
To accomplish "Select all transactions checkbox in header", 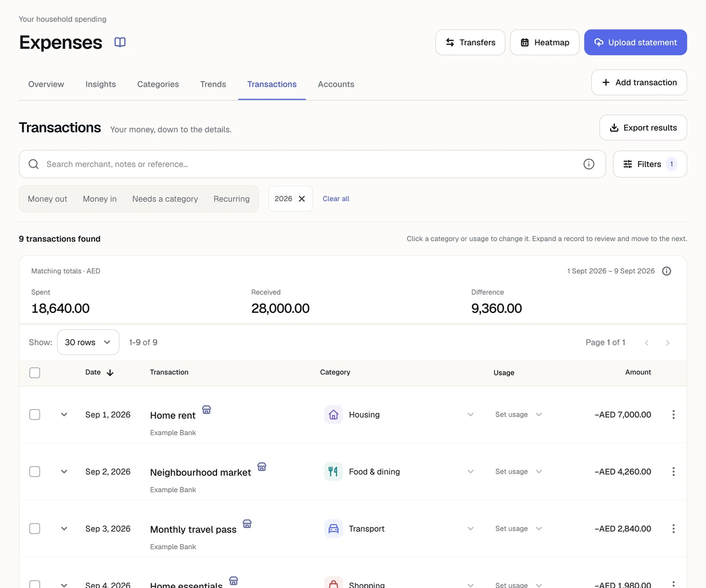I will point(35,373).
